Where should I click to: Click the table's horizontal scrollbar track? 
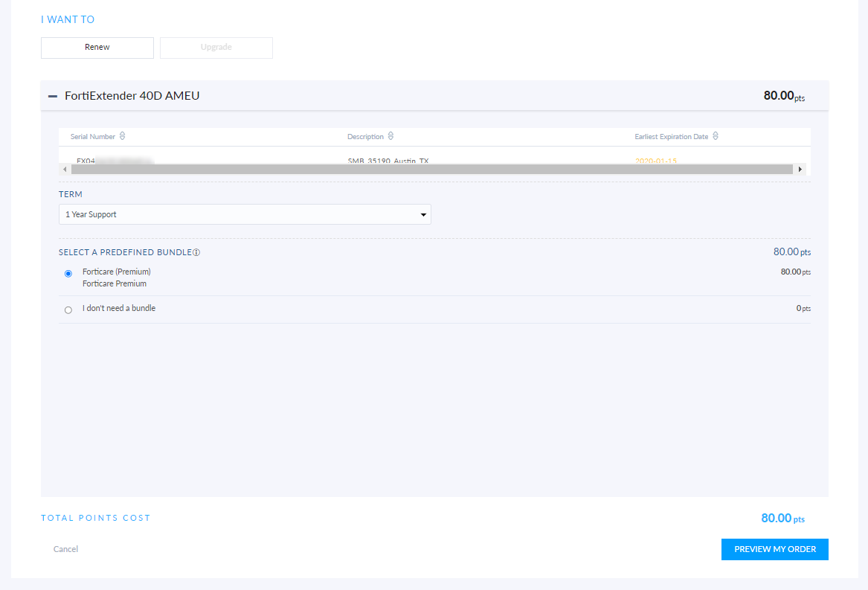click(432, 169)
